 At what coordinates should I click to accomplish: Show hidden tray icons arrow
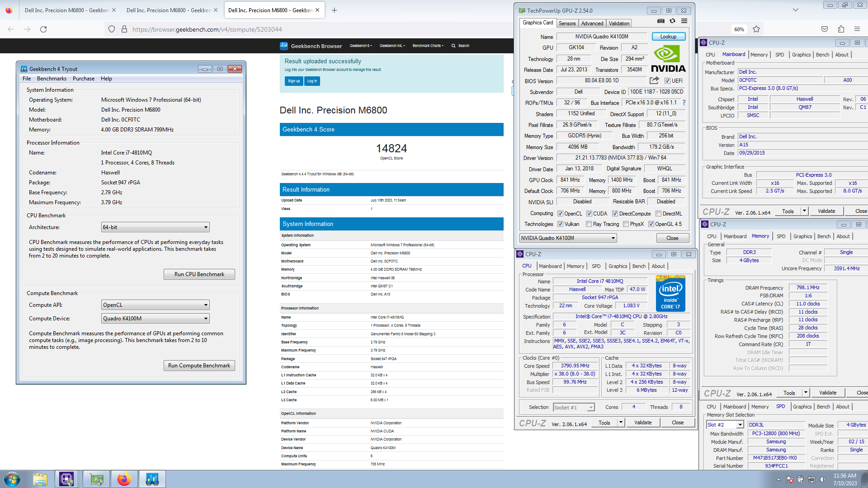[778, 479]
